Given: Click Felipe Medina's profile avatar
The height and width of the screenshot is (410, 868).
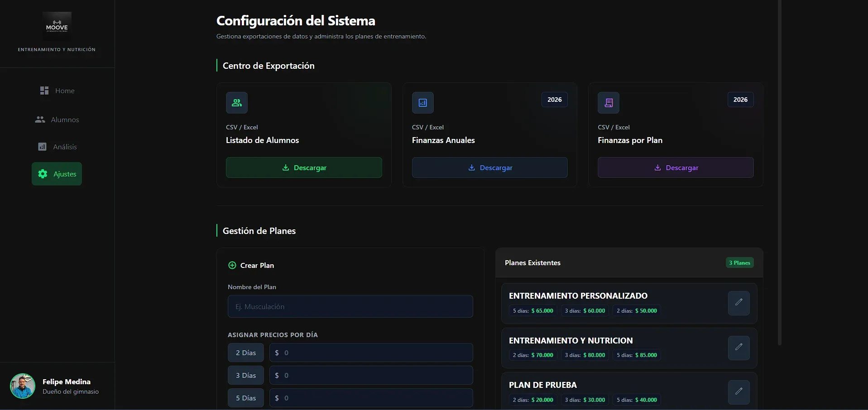Looking at the screenshot, I should (23, 386).
